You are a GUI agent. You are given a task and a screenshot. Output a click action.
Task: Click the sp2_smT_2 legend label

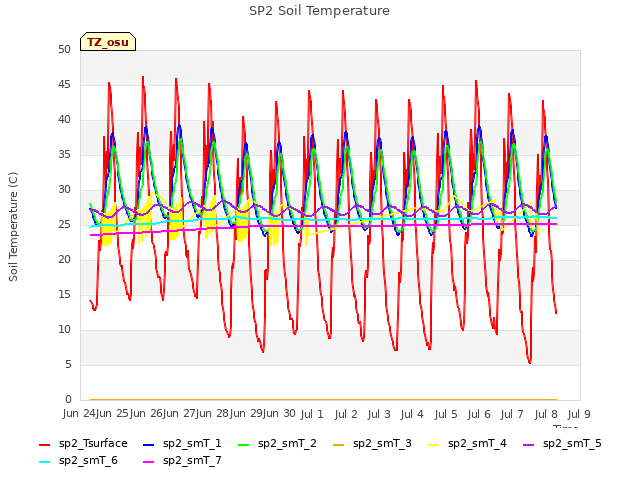pos(287,444)
